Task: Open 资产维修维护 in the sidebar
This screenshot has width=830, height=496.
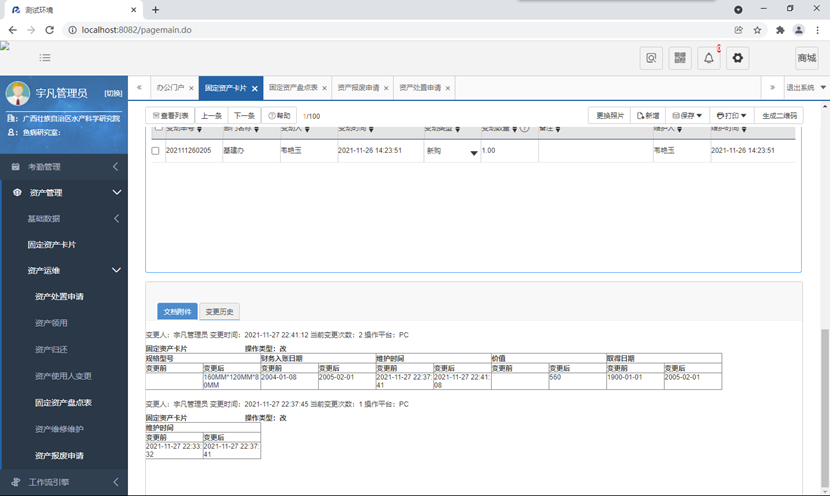Action: (x=59, y=429)
